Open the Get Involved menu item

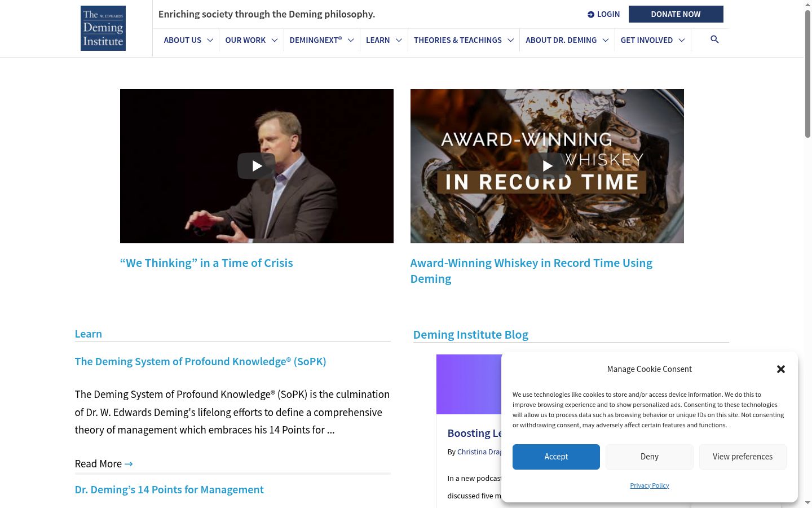click(x=647, y=40)
